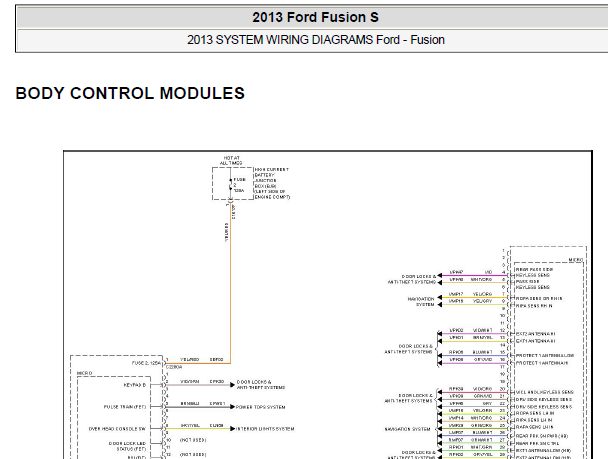This screenshot has height=459, width=608.
Task: Click the 'POWER TOPS SYSTEM' destination label
Action: [x=261, y=407]
